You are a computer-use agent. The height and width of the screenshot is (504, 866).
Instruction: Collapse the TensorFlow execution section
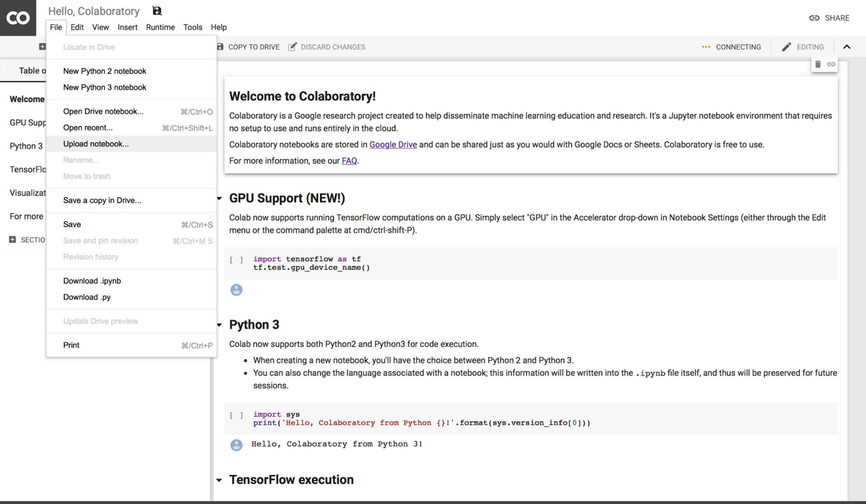pyautogui.click(x=219, y=480)
